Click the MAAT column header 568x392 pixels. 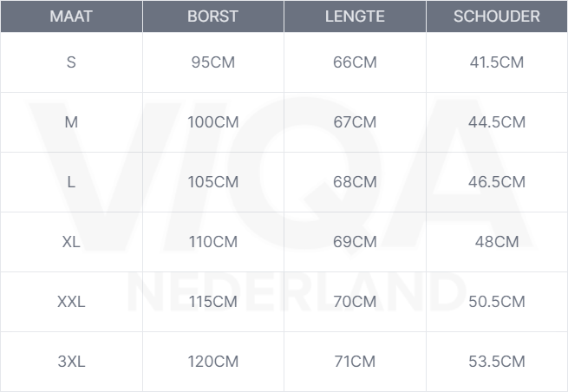pyautogui.click(x=71, y=16)
